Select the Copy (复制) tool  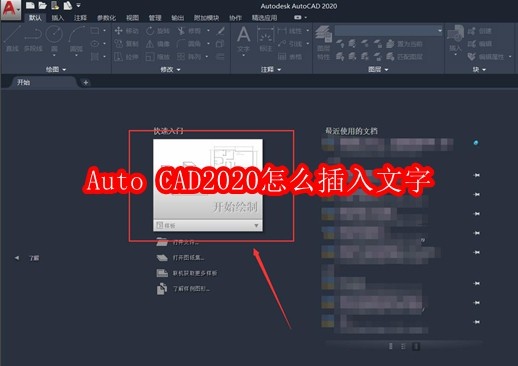coord(126,44)
